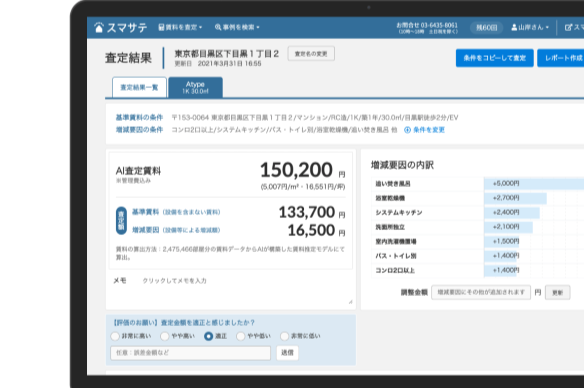This screenshot has width=584, height=388.
Task: Select the Atype 1K 30.0㎡ tab
Action: [x=196, y=88]
